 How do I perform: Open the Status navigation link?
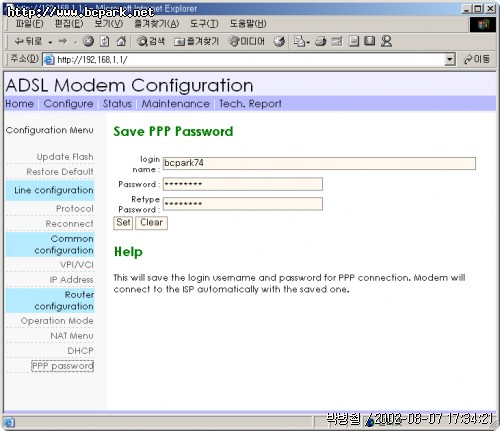coord(117,104)
